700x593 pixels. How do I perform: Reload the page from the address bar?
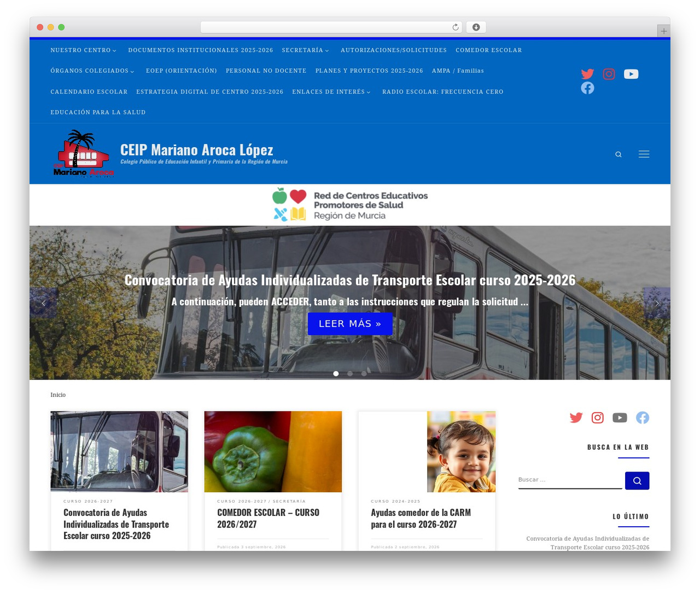tap(456, 27)
